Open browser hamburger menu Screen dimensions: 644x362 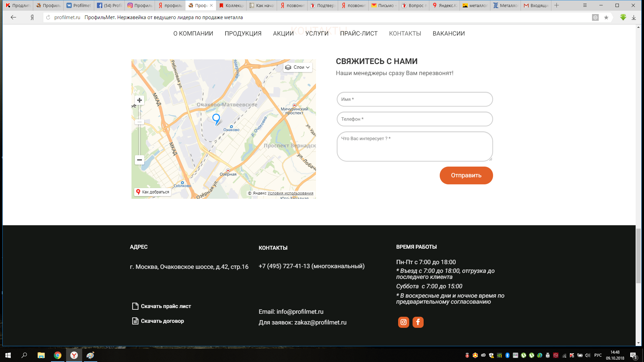(x=585, y=5)
